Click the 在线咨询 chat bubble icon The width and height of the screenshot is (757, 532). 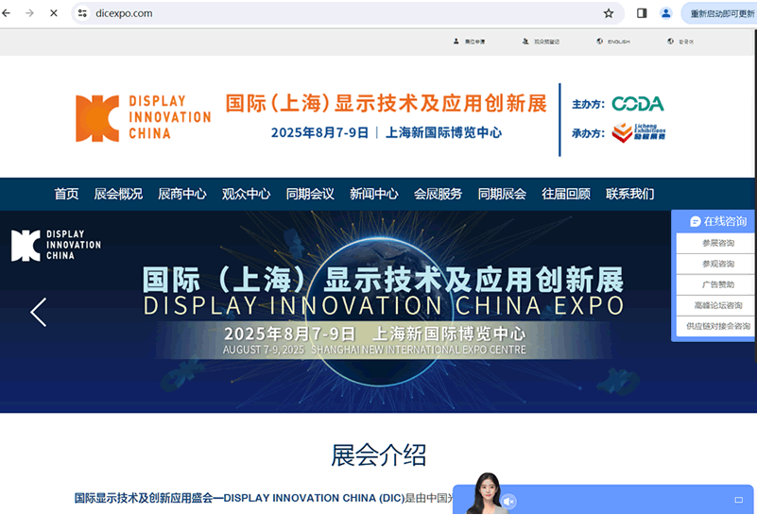696,221
